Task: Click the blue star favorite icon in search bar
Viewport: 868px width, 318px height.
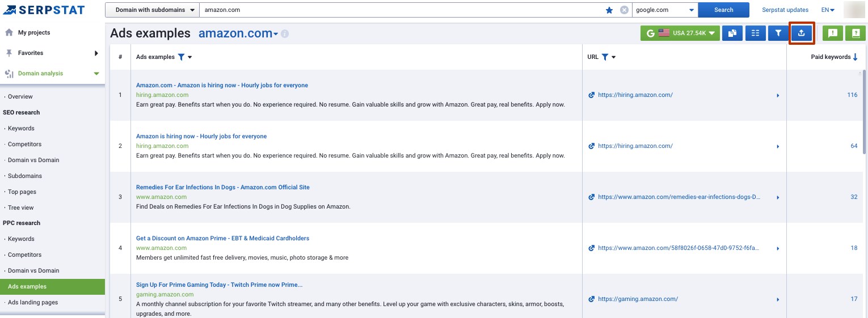Action: (609, 10)
